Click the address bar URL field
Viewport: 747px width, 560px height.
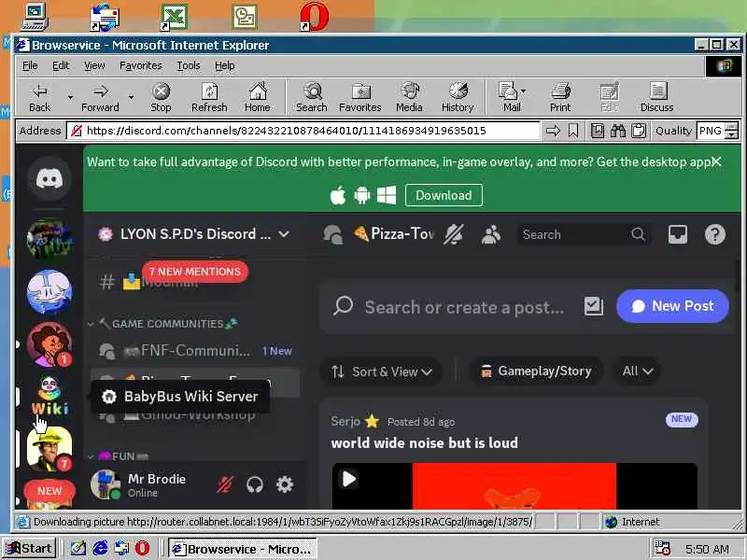(303, 131)
